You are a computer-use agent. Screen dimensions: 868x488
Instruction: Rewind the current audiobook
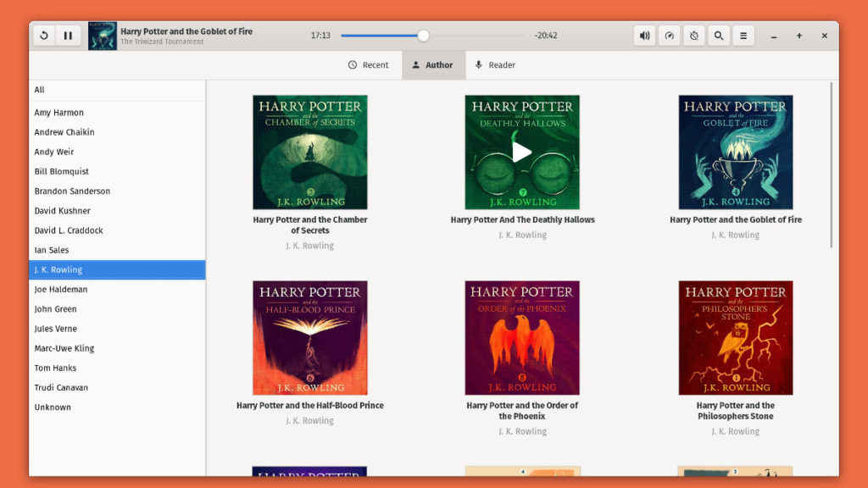pos(43,35)
